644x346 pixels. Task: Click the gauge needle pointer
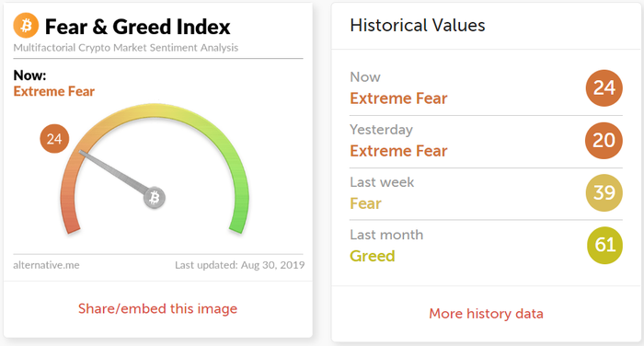(113, 171)
